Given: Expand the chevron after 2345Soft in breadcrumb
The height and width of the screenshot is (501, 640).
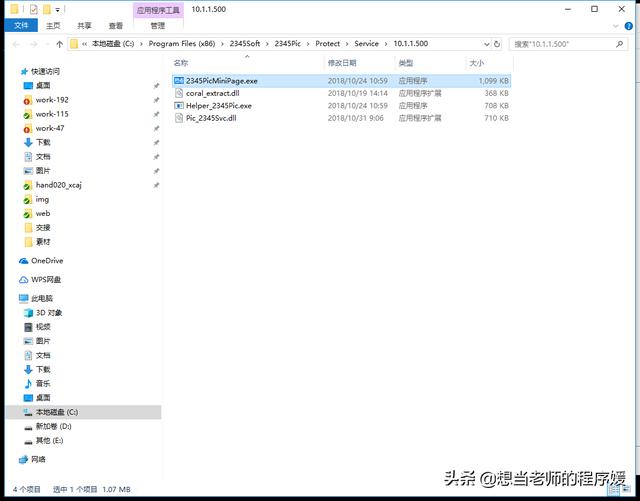Looking at the screenshot, I should (x=267, y=44).
